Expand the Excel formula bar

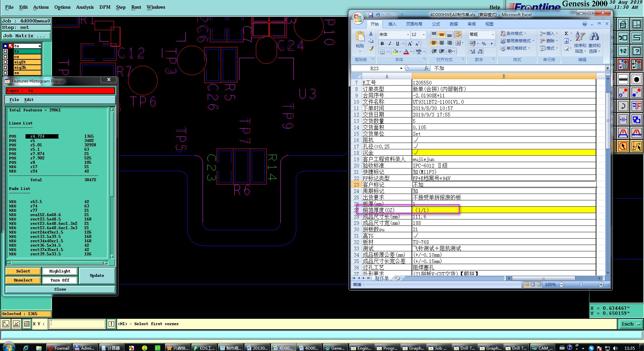pos(607,68)
